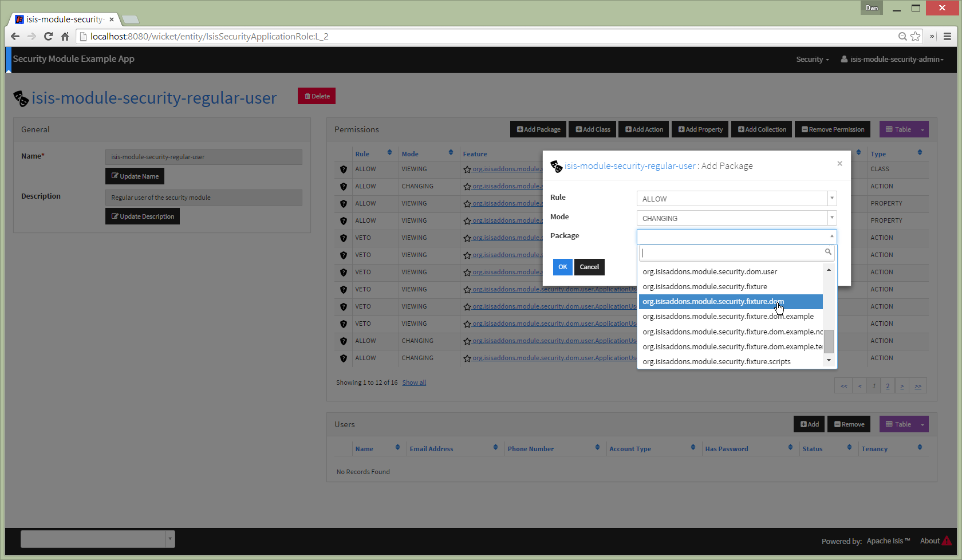This screenshot has width=962, height=560.
Task: Sort users by the Status column arrows
Action: tap(849, 447)
